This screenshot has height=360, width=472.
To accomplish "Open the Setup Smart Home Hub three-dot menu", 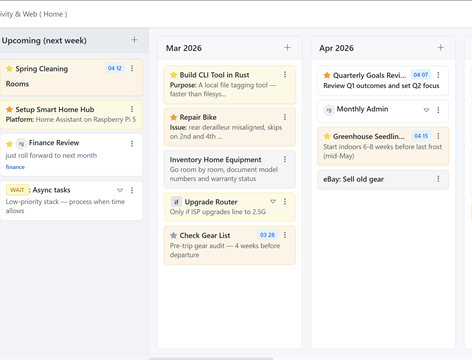I will click(132, 109).
